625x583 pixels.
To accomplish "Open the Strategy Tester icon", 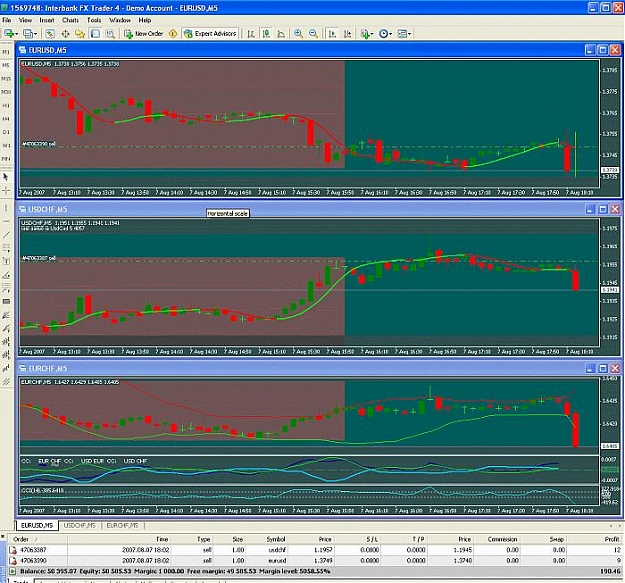I will click(x=110, y=34).
